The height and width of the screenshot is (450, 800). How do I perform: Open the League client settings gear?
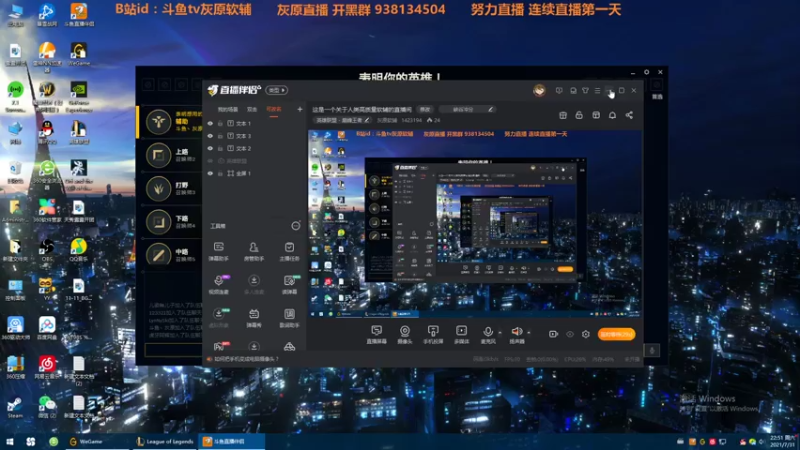click(646, 72)
